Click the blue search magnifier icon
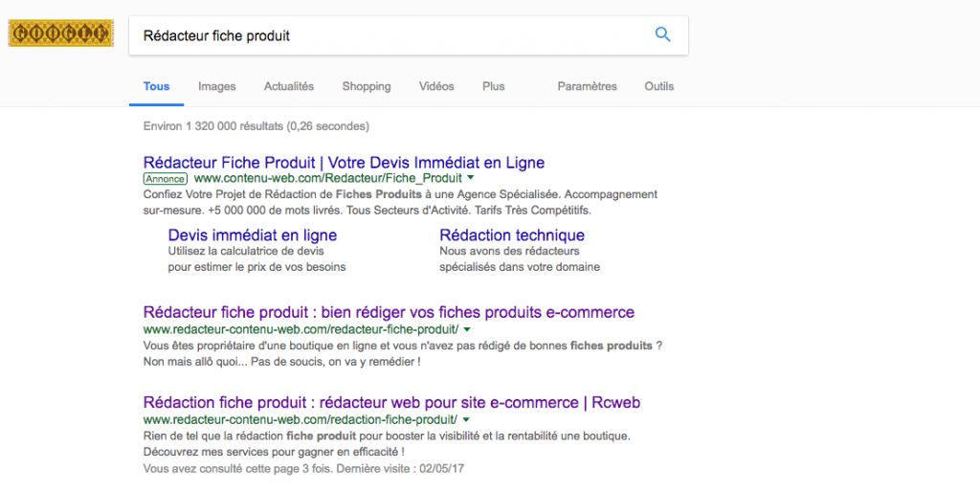Image resolution: width=980 pixels, height=492 pixels. click(662, 35)
